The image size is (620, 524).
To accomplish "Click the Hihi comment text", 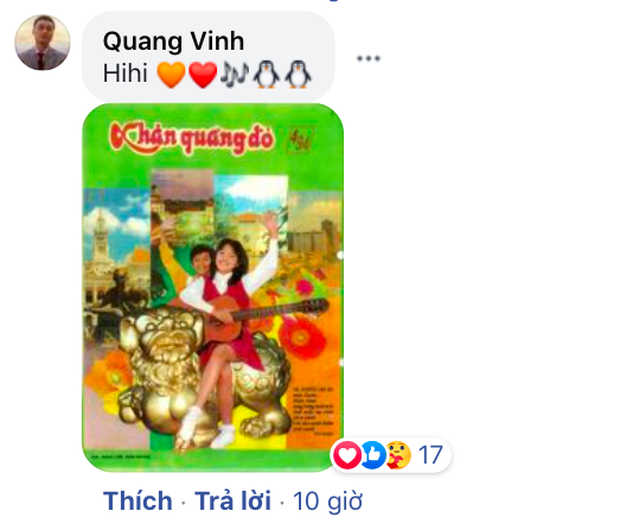I will (125, 74).
